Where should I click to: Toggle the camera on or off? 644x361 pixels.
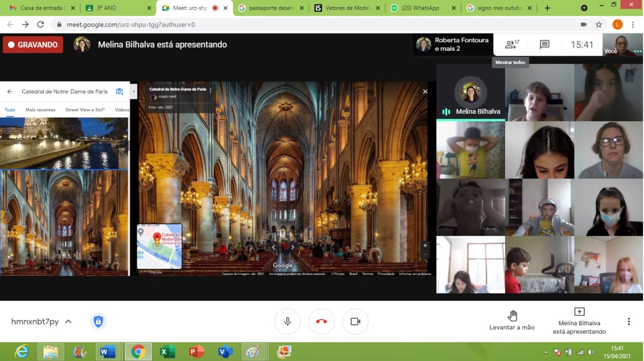[355, 321]
